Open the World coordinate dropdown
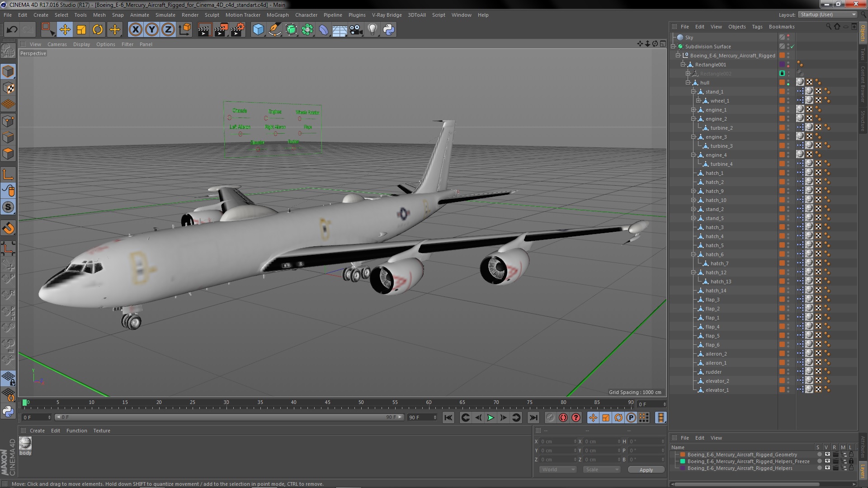 click(x=558, y=470)
